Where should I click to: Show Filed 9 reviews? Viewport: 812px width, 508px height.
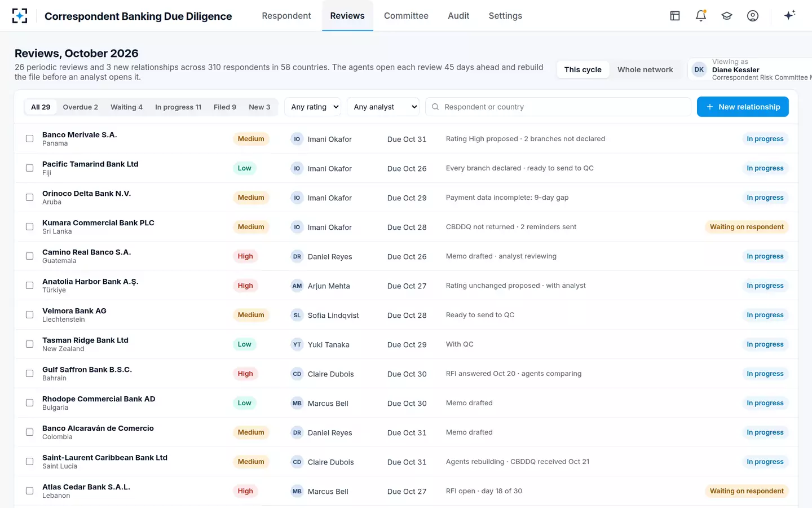click(x=225, y=107)
